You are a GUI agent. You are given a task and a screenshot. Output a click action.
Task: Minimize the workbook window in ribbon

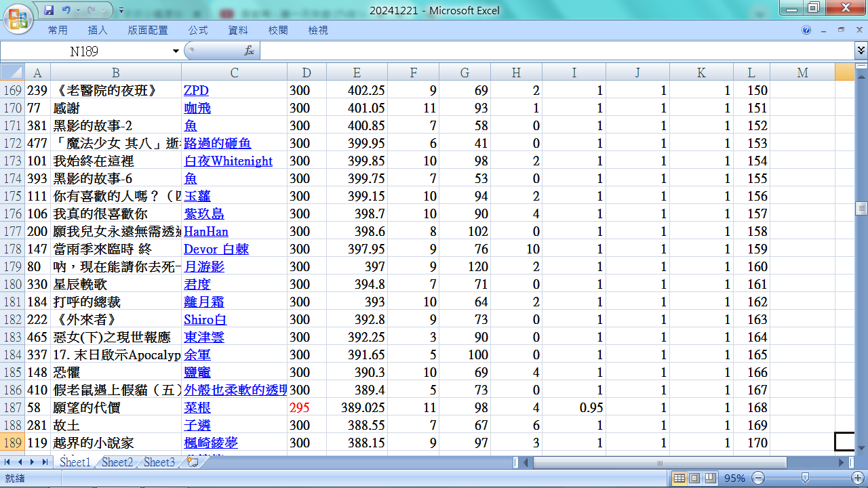[x=824, y=30]
